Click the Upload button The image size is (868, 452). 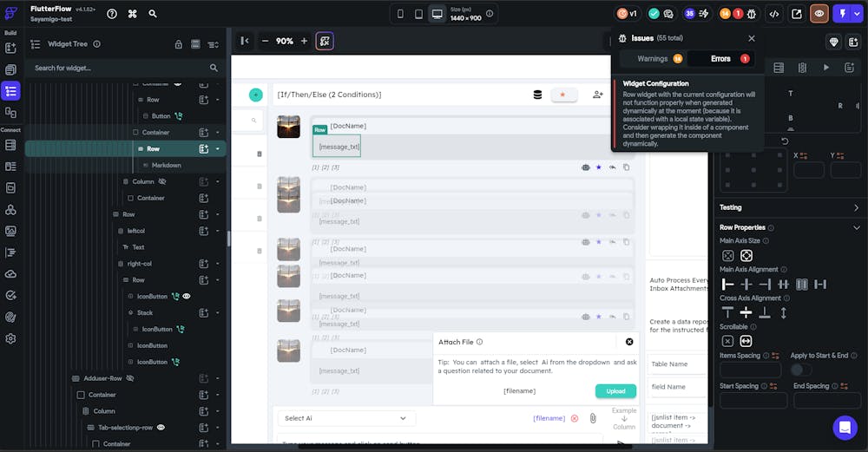coord(615,391)
